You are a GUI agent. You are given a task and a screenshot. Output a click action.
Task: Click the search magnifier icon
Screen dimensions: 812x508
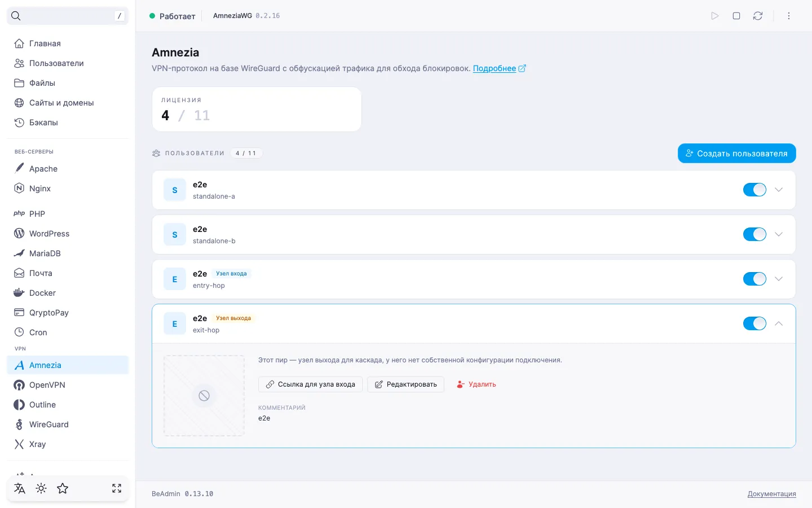[x=16, y=16]
